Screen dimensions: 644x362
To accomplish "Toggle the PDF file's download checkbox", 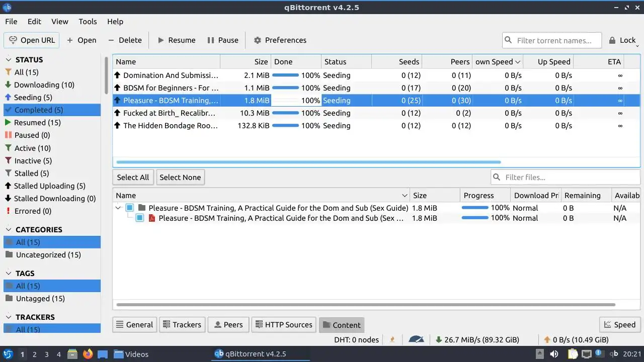I will tap(140, 218).
